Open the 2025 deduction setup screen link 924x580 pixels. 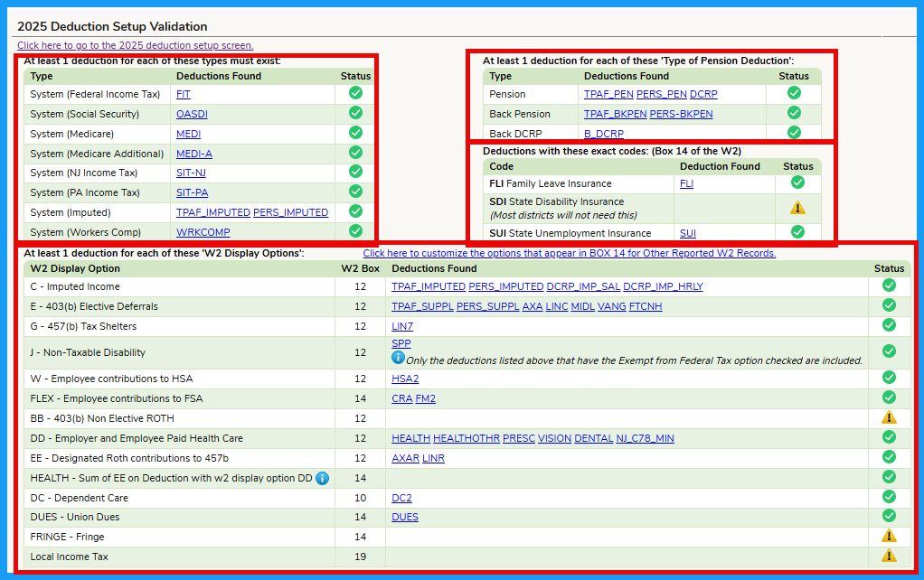click(x=136, y=45)
